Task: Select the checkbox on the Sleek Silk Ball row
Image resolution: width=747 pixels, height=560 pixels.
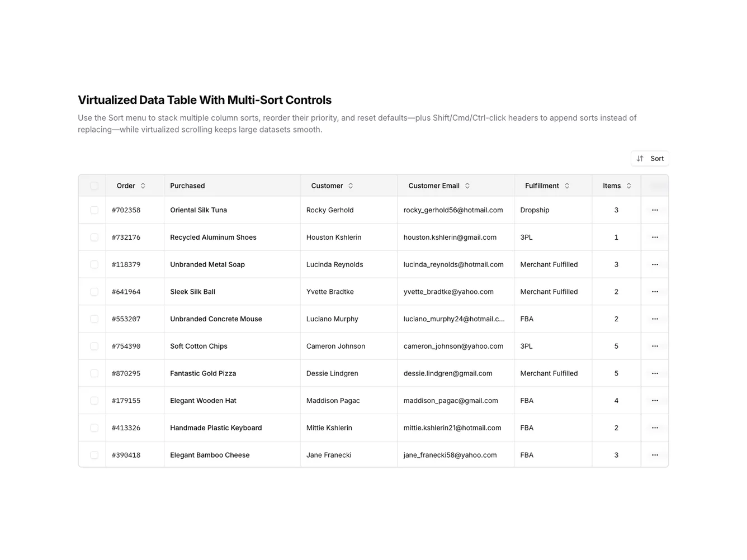Action: click(93, 291)
